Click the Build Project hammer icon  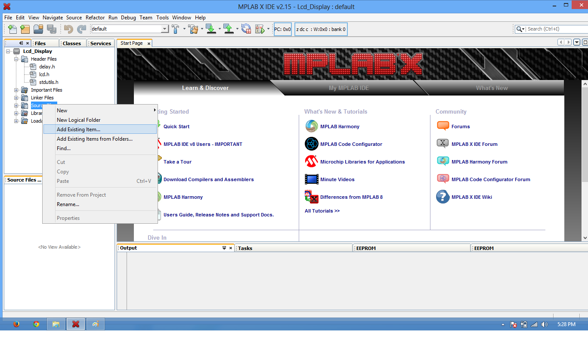pyautogui.click(x=176, y=29)
